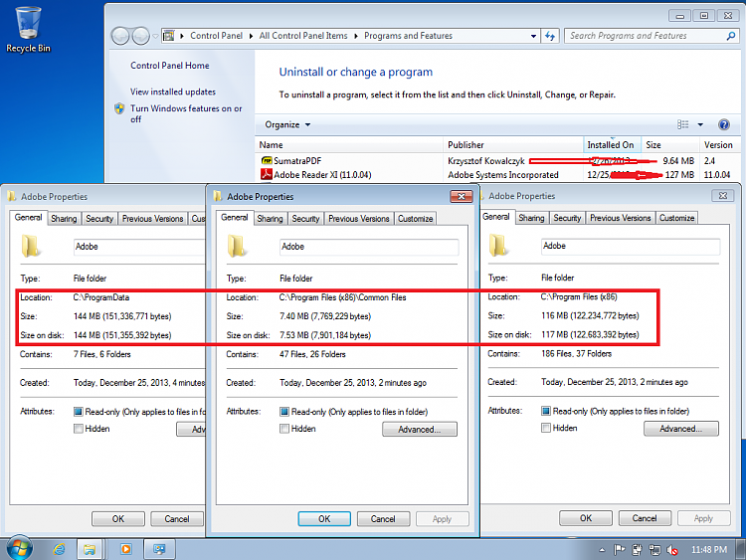Refresh the Programs and Features view
746x560 pixels.
tap(550, 36)
